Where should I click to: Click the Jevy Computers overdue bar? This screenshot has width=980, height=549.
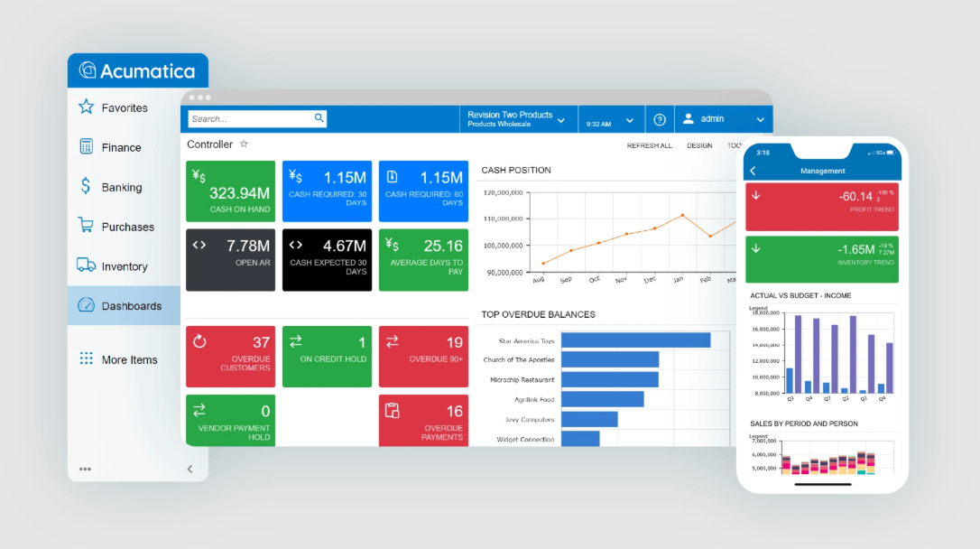pos(589,419)
